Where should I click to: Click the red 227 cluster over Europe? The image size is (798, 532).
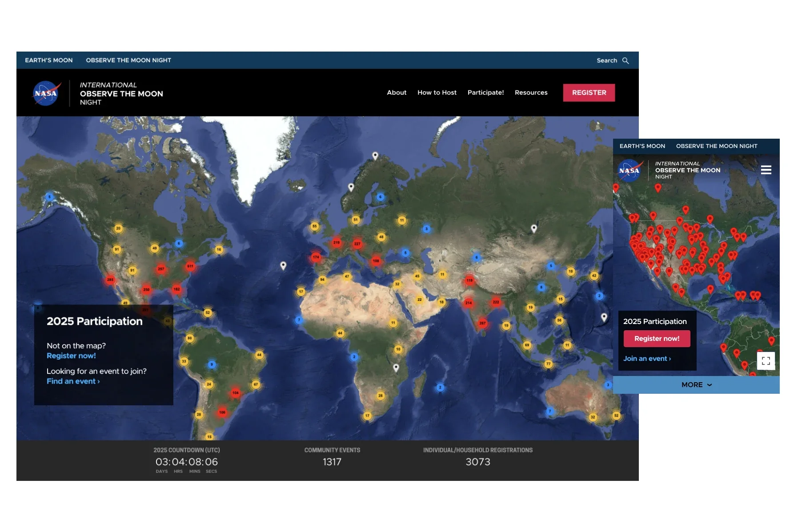pyautogui.click(x=357, y=244)
